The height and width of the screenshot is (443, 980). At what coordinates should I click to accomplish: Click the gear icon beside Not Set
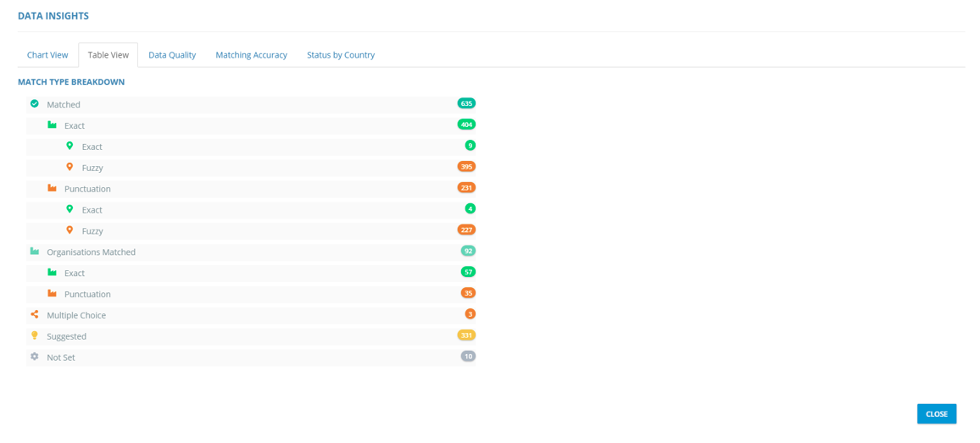[x=35, y=357]
